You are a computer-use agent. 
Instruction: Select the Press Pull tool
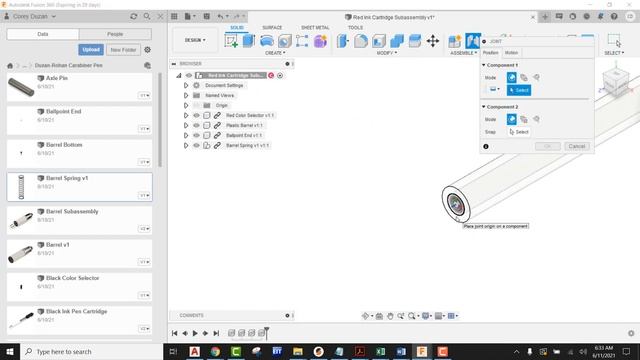click(343, 41)
